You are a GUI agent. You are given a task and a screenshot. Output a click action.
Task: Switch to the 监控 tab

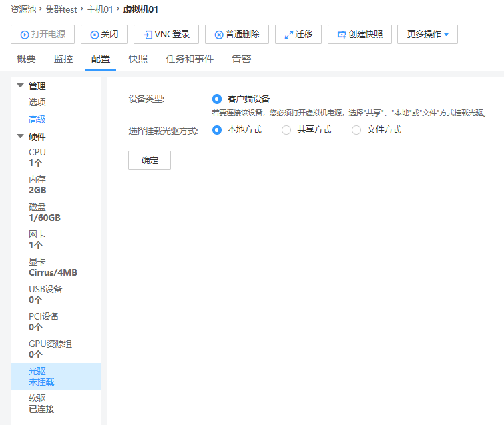tap(63, 59)
